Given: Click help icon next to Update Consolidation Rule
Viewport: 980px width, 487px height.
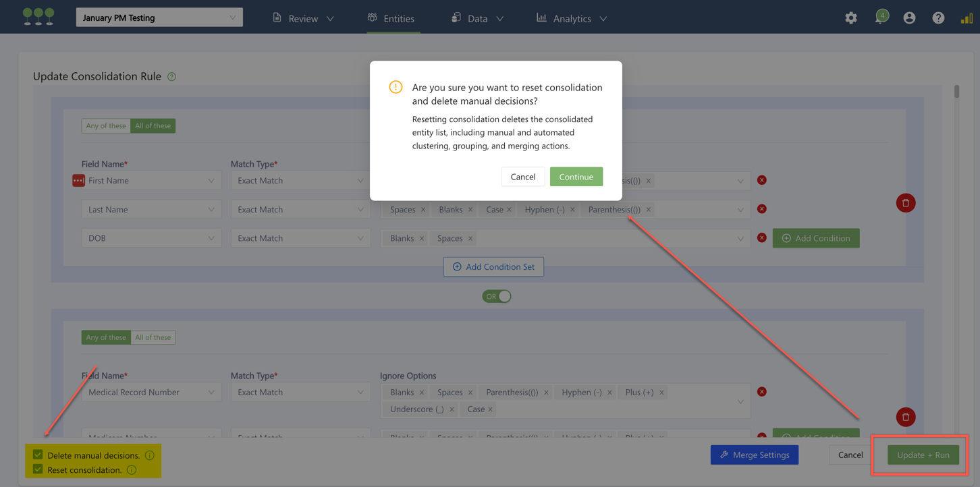Looking at the screenshot, I should 172,77.
